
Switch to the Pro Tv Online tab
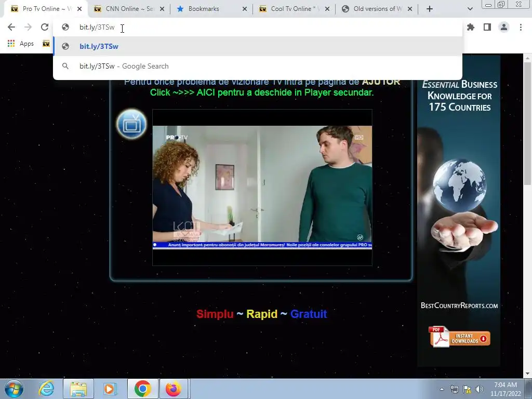pyautogui.click(x=46, y=9)
